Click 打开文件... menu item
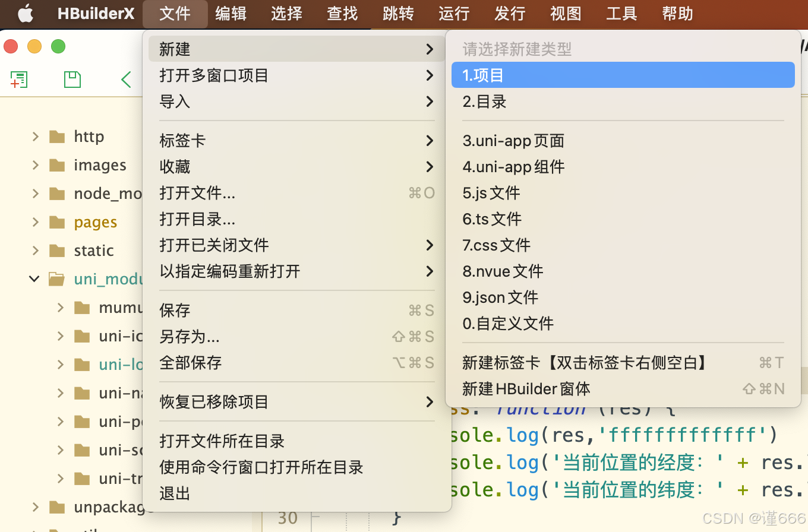This screenshot has width=808, height=532. pos(297,193)
